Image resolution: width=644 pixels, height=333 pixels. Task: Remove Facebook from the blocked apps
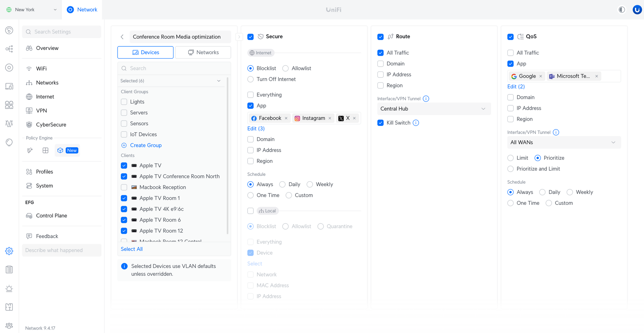coord(286,118)
